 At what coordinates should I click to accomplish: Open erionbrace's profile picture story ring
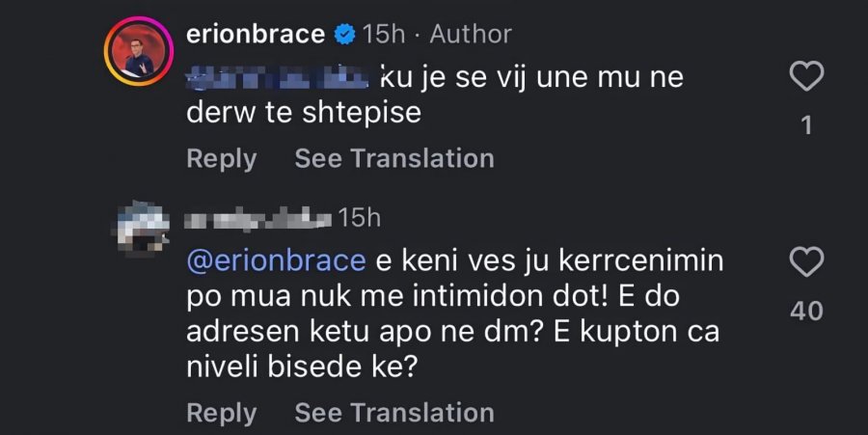point(139,51)
